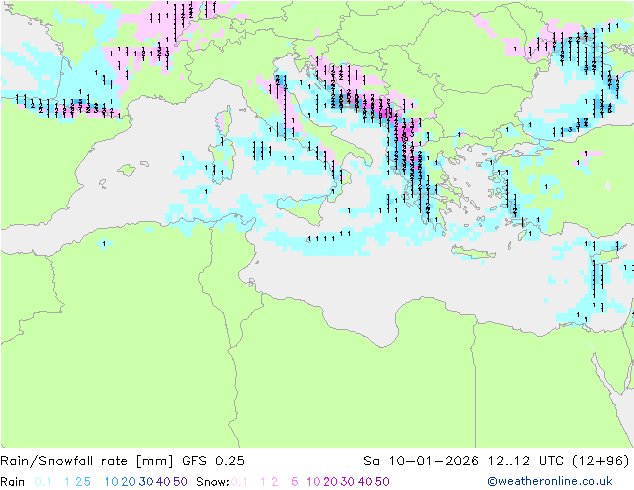Click the island of Corsica on the map
The width and height of the screenshot is (634, 490).
(225, 121)
